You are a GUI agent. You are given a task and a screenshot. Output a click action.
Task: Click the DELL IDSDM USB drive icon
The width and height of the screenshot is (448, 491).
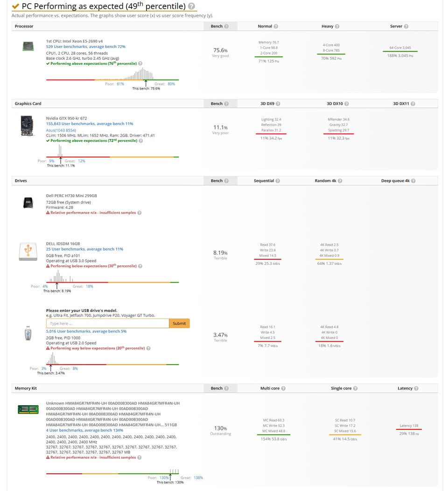pos(28,251)
